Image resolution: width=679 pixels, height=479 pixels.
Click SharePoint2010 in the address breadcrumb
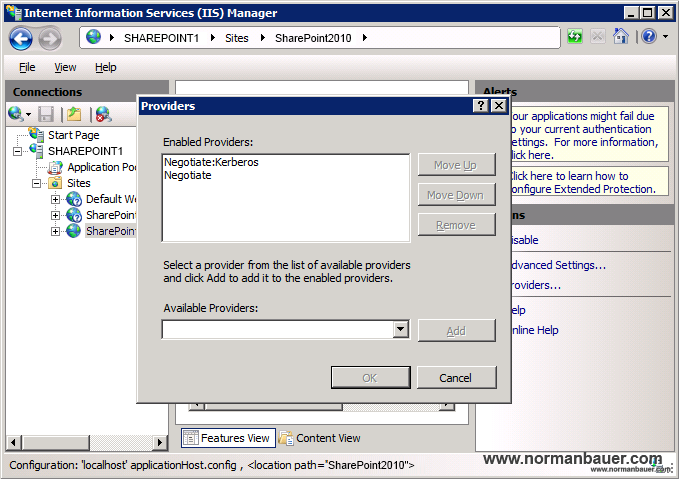pos(313,38)
